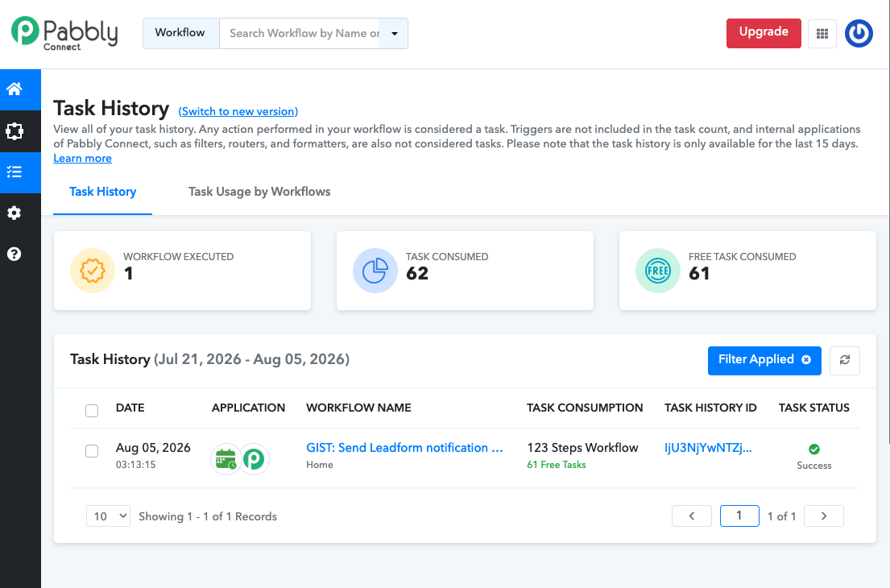The width and height of the screenshot is (890, 588).
Task: Switch to the Task History tab
Action: click(x=103, y=192)
